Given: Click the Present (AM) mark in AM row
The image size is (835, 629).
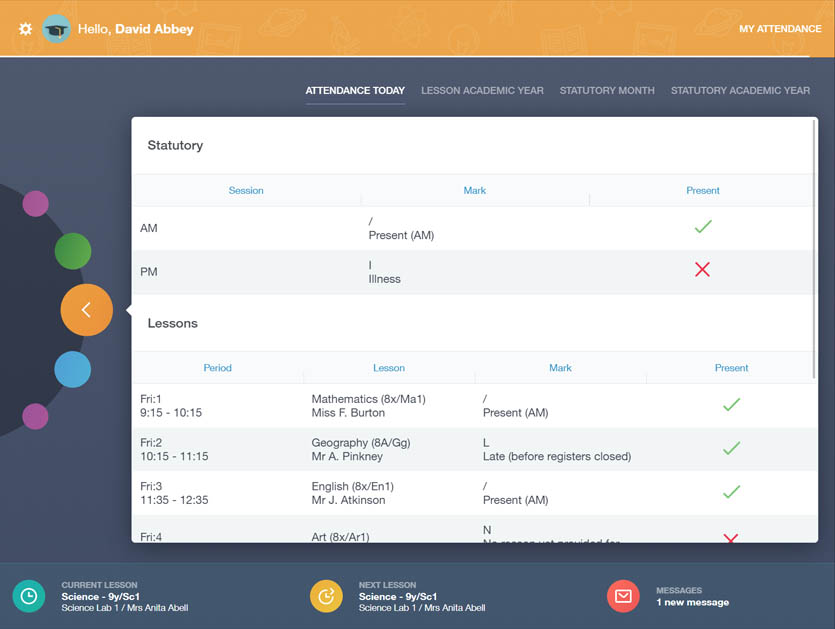Looking at the screenshot, I should coord(402,235).
